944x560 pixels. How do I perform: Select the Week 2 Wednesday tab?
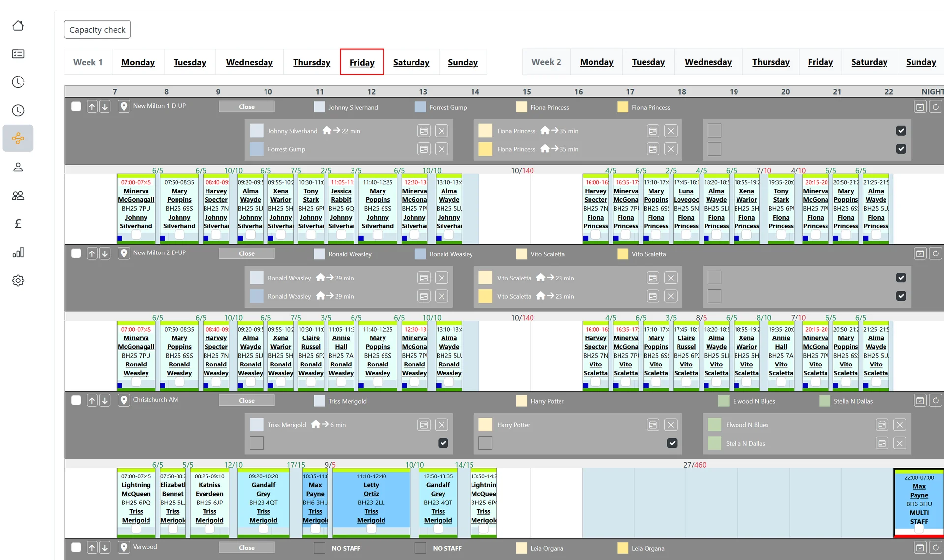click(x=708, y=62)
